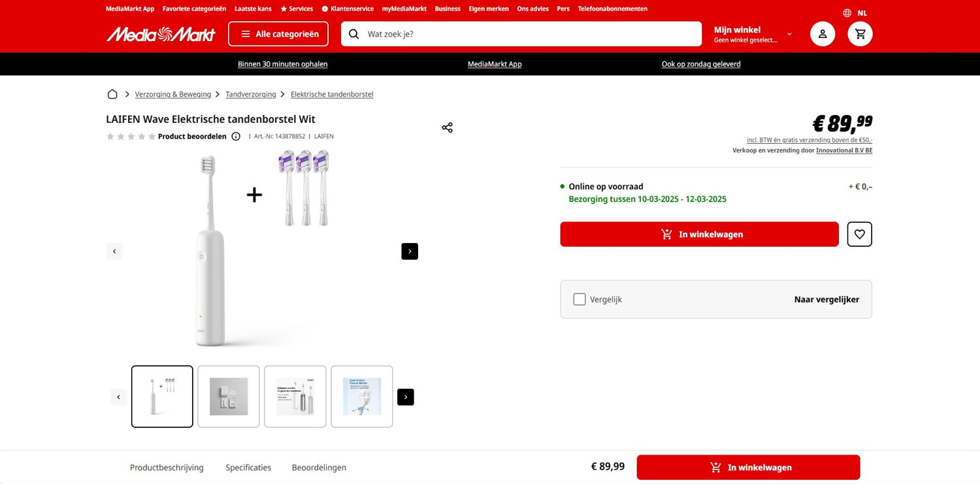980x484 pixels.
Task: Expand the Mijn winkel store selector
Action: pyautogui.click(x=753, y=34)
